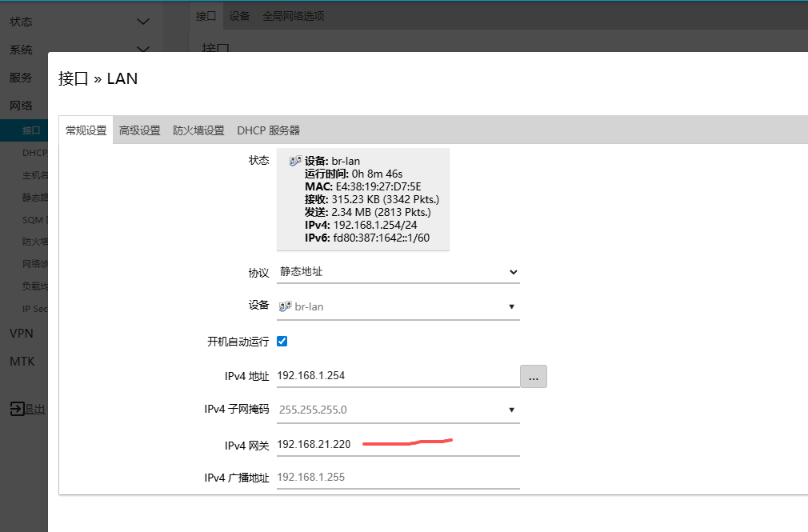Viewport: 808px width, 532px height.
Task: Click the 退出 logout link
Action: 35,409
